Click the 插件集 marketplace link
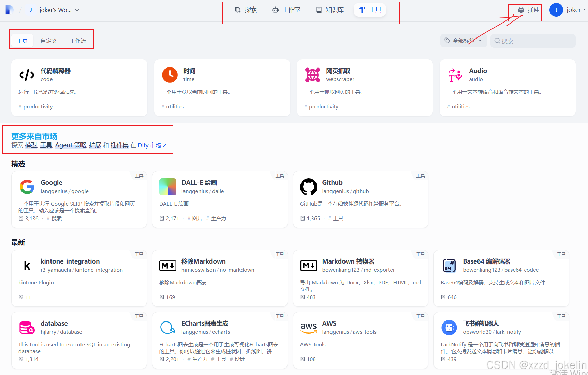588x375 pixels. click(x=119, y=145)
